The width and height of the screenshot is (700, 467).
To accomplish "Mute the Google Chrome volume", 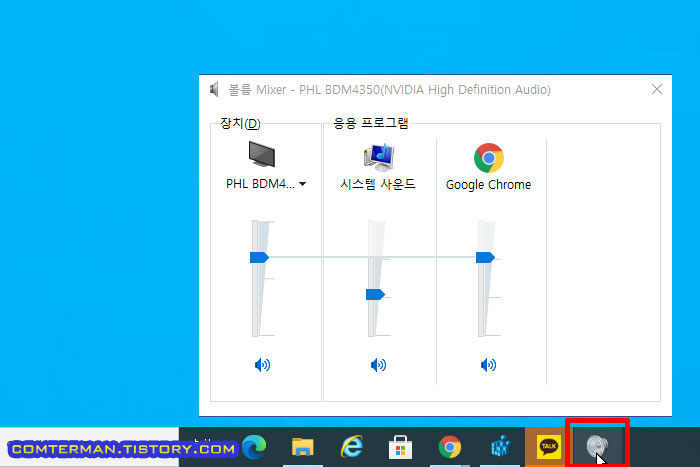I will pos(488,365).
